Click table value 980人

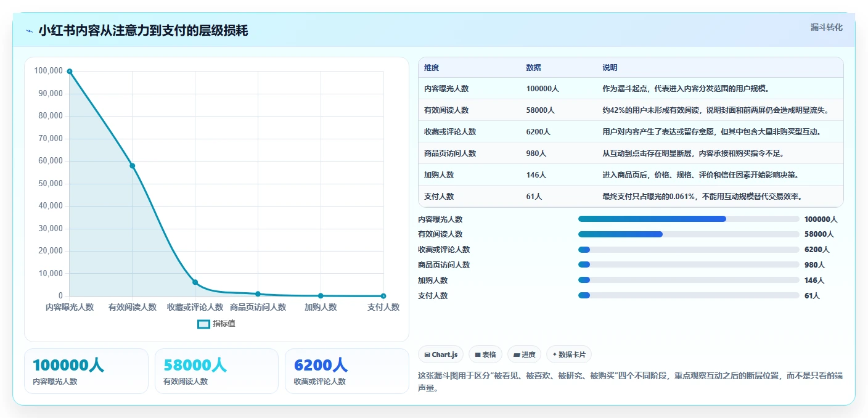536,154
